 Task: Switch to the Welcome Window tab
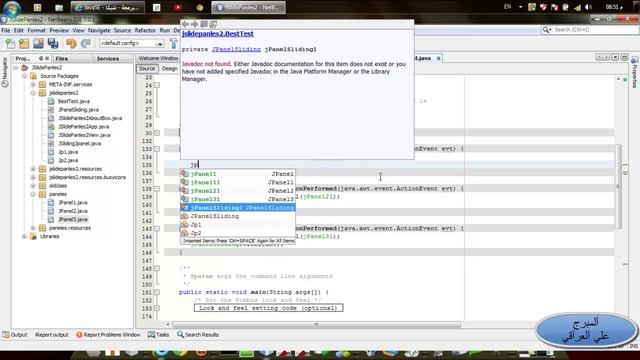158,58
